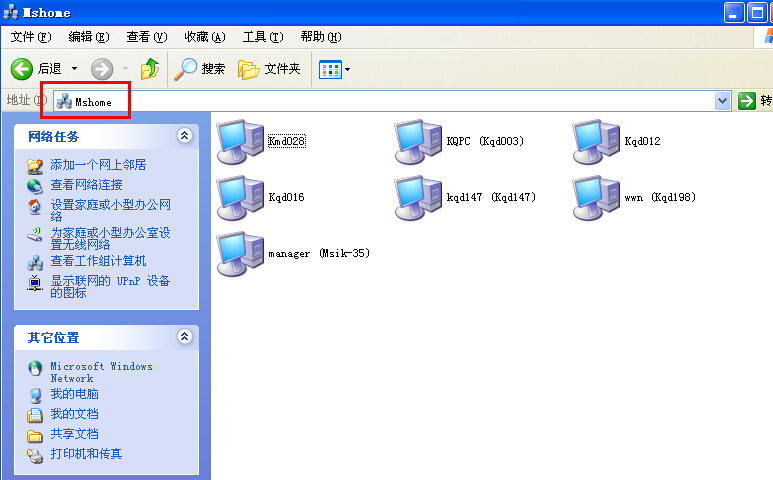Open the Search (搜索) toolbar button
This screenshot has width=773, height=480.
(200, 69)
